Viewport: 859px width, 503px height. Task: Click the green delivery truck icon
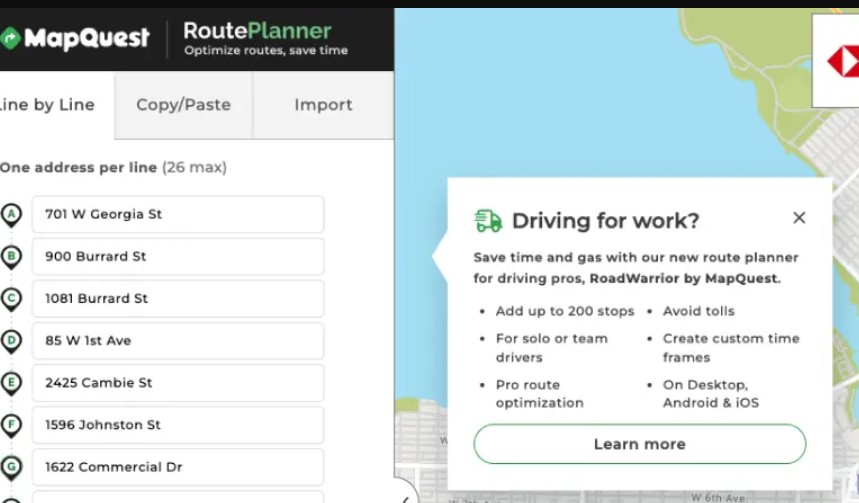point(488,221)
